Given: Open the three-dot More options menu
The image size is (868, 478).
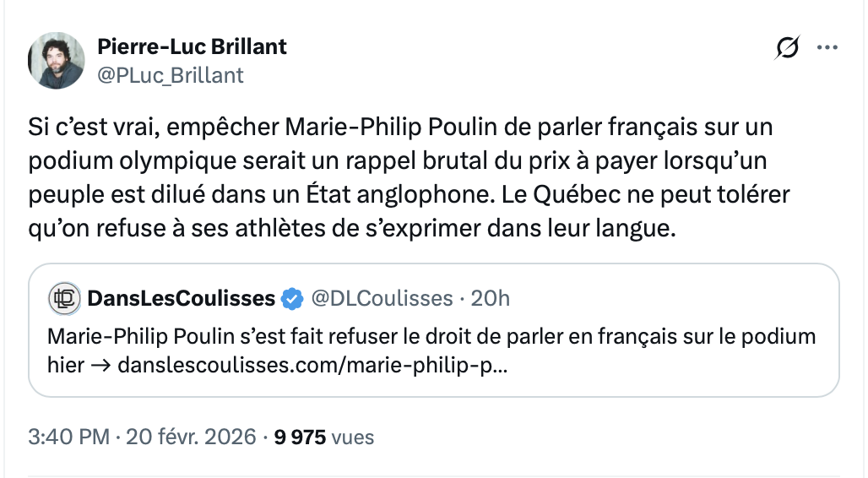Looking at the screenshot, I should point(827,48).
